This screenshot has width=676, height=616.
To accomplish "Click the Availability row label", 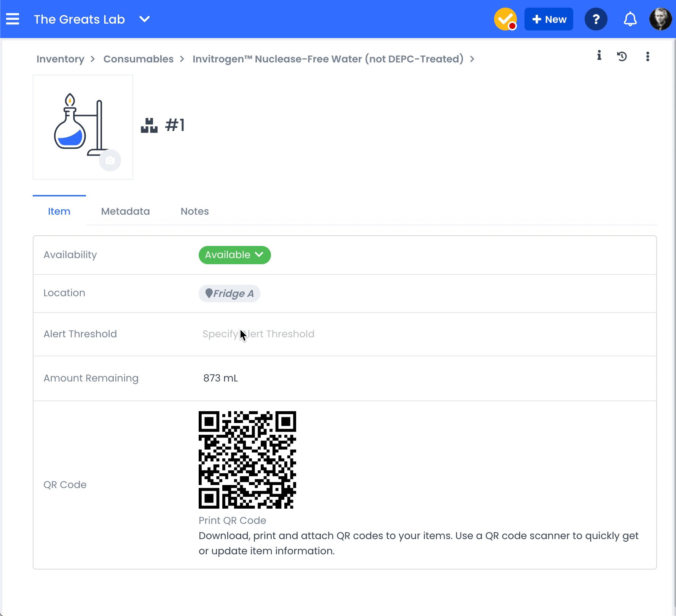I will (70, 255).
